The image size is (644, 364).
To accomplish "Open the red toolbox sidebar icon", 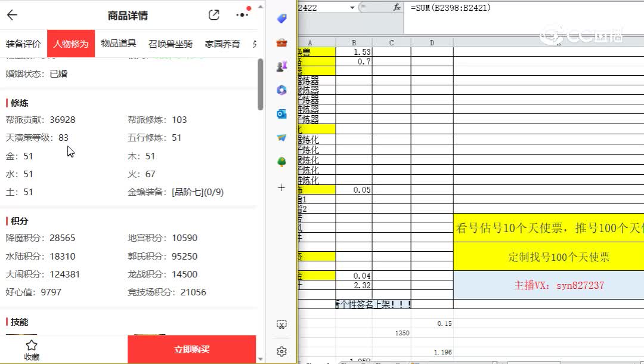I will point(281,42).
